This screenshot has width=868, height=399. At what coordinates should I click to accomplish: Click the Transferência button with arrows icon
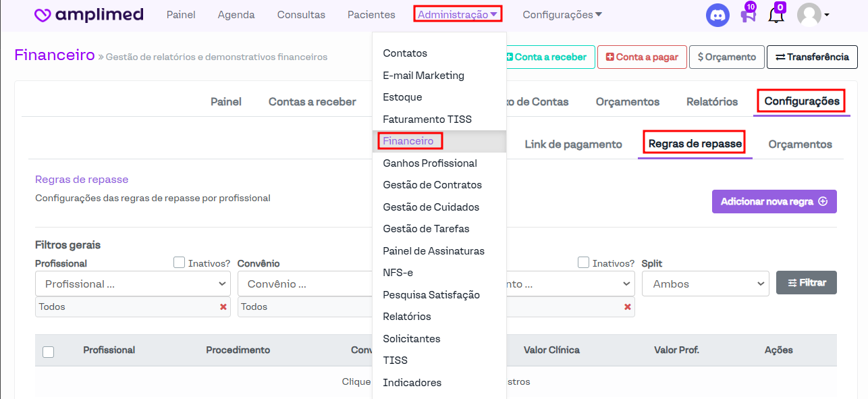click(x=812, y=57)
